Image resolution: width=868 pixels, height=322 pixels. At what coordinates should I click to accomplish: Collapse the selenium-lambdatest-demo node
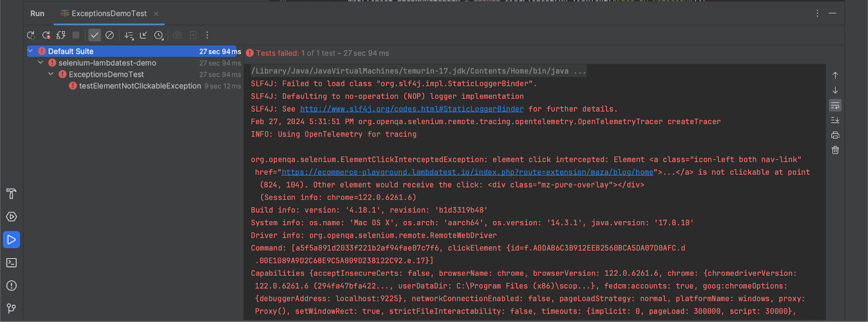tap(41, 63)
